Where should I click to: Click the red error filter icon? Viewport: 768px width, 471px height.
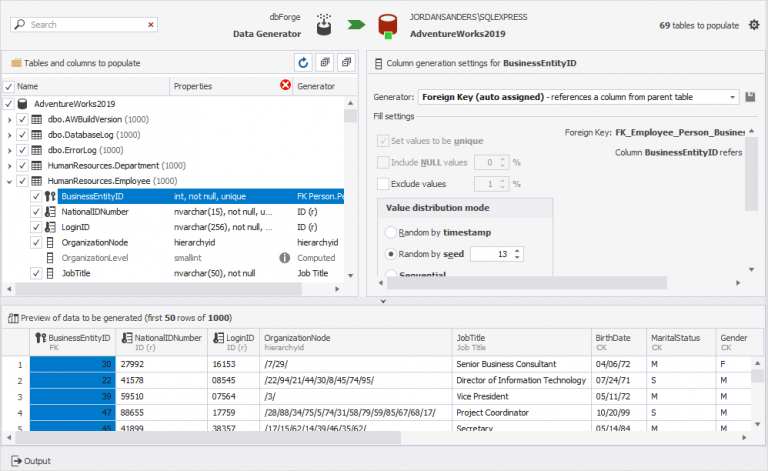(285, 85)
